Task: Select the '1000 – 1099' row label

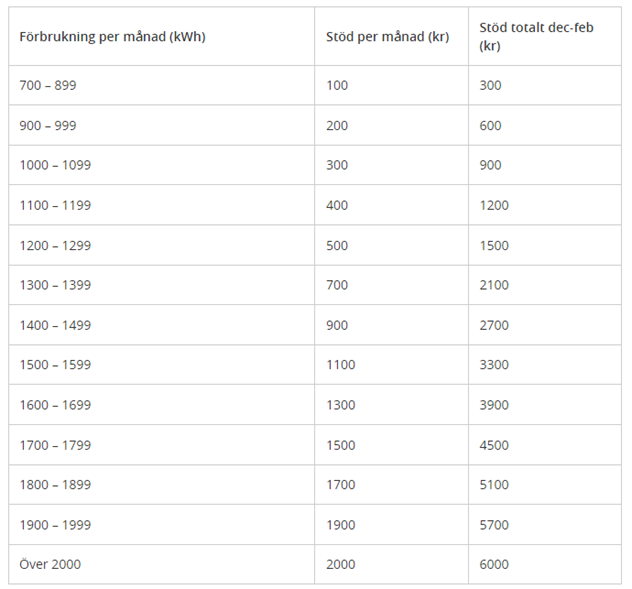Action: (x=55, y=165)
